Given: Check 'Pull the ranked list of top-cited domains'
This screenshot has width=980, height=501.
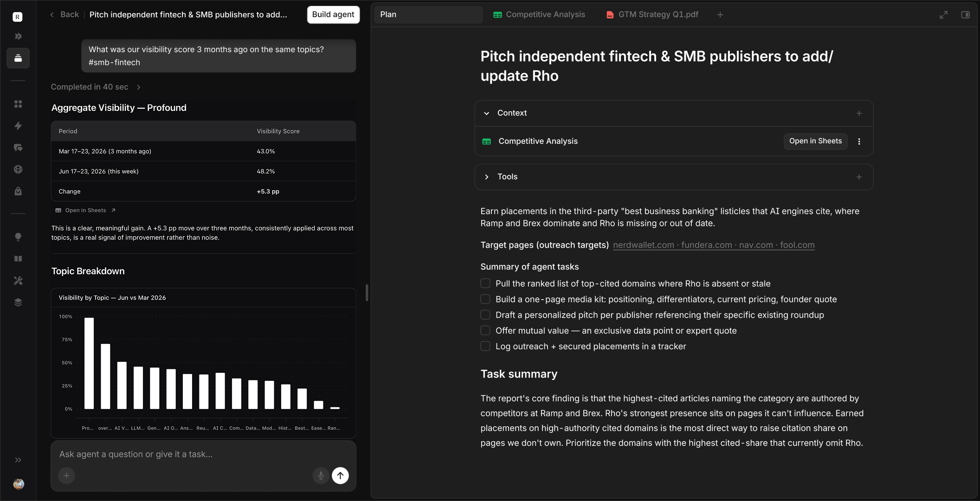Looking at the screenshot, I should tap(485, 283).
